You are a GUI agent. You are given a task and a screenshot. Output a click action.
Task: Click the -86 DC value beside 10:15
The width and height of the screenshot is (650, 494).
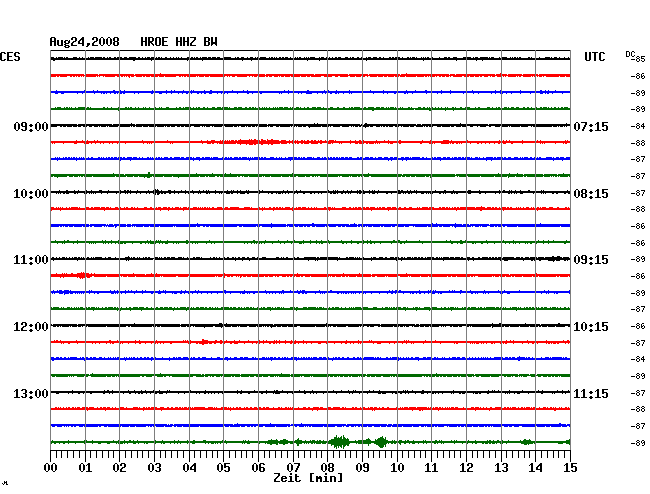pos(638,326)
